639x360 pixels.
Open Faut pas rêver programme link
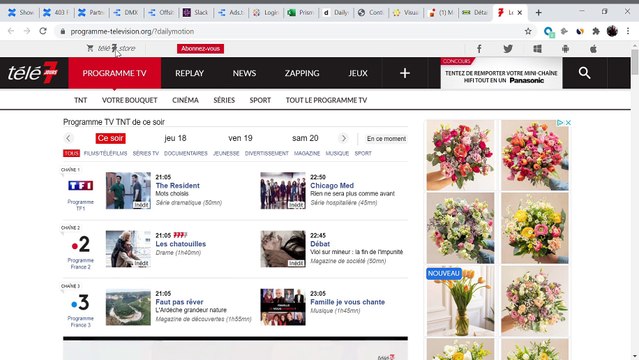click(179, 302)
